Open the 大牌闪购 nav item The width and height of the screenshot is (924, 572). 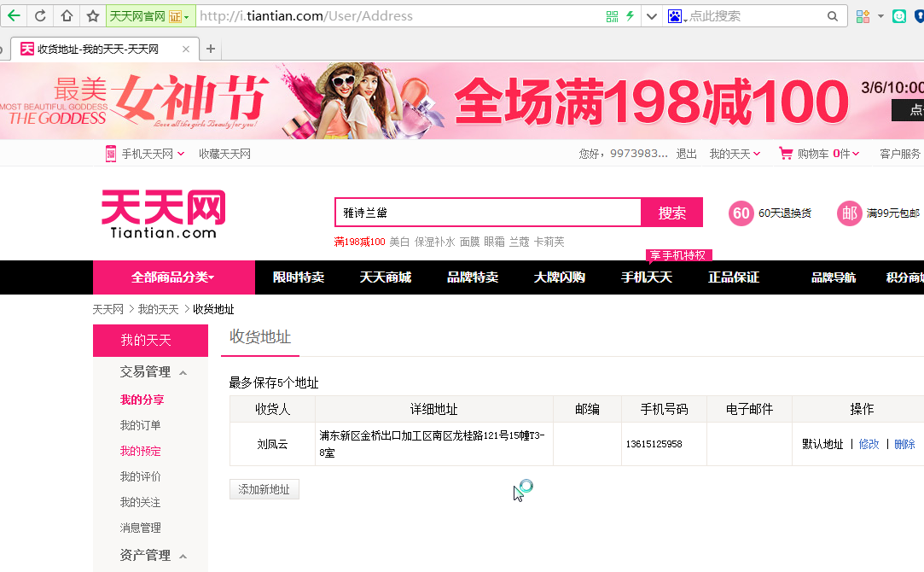click(559, 277)
